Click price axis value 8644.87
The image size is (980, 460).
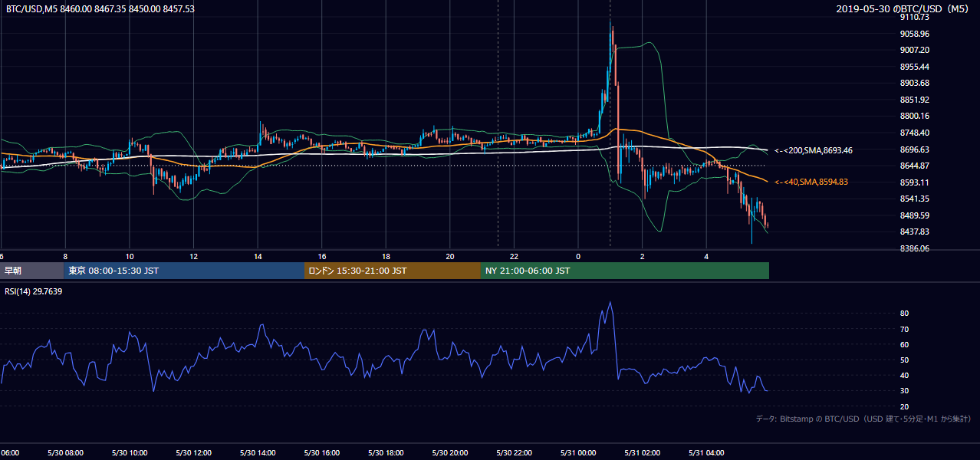point(914,166)
